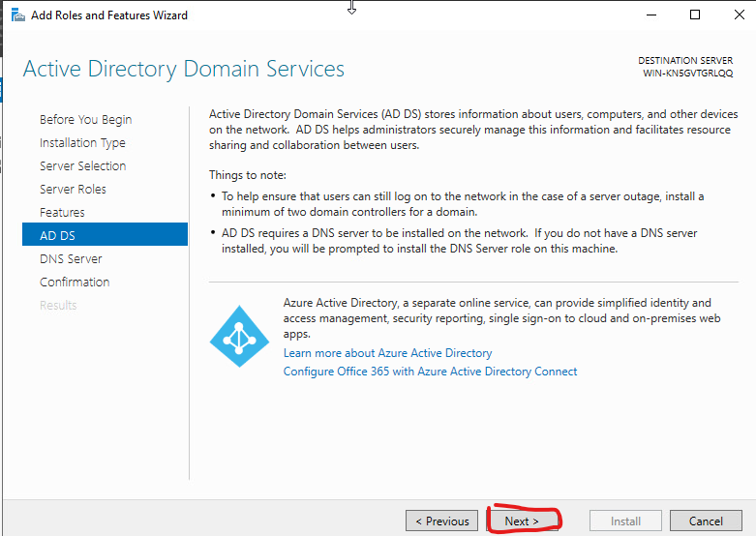Image resolution: width=756 pixels, height=536 pixels.
Task: Click the Things to note: text
Action: pyautogui.click(x=248, y=175)
